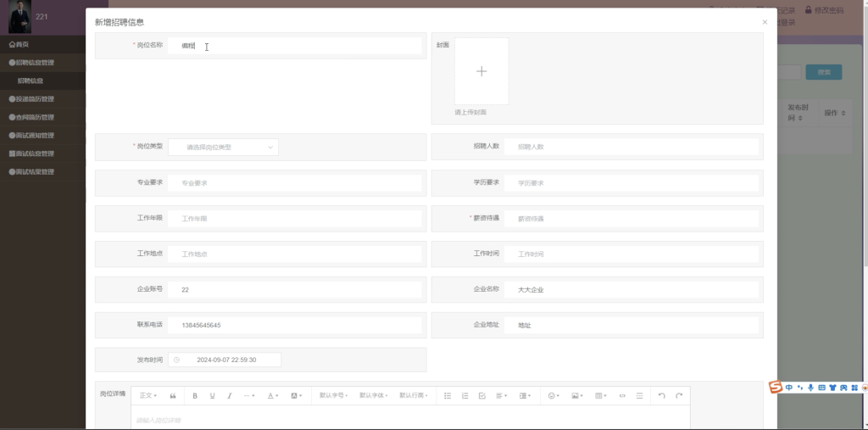This screenshot has width=868, height=430.
Task: Click the IME skin (shirt) icon
Action: pos(832,388)
